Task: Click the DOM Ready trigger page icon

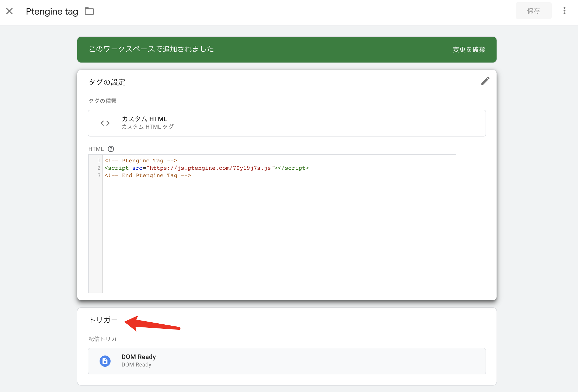Action: click(x=105, y=361)
